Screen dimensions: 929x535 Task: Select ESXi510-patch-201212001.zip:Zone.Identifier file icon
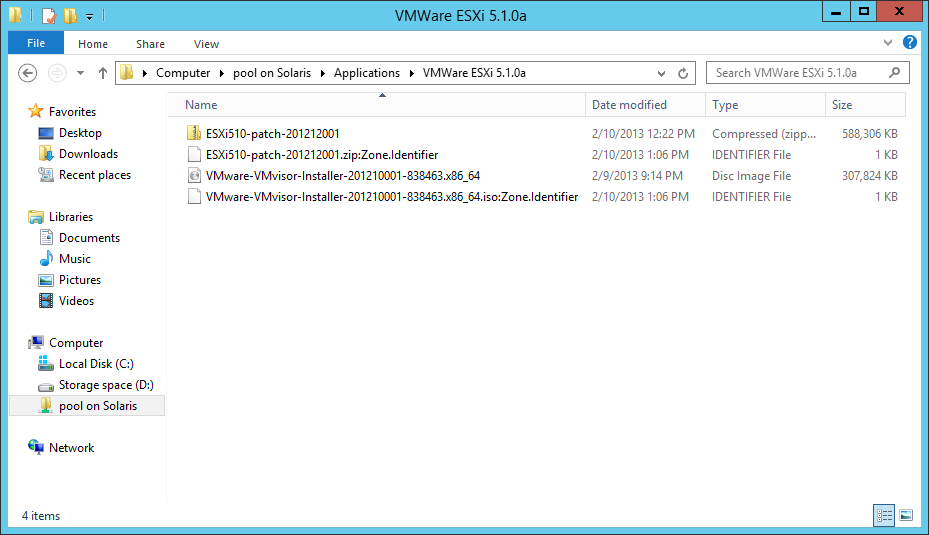194,155
